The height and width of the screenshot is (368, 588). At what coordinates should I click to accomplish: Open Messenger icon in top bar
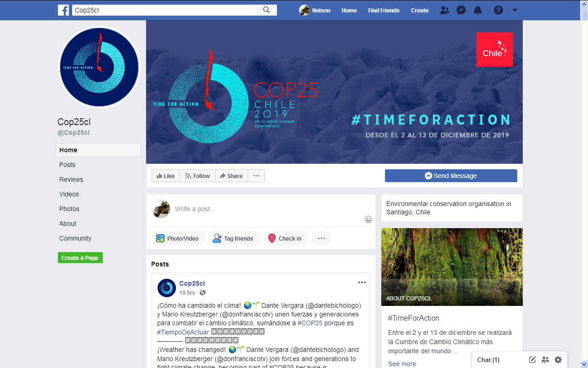[x=461, y=10]
